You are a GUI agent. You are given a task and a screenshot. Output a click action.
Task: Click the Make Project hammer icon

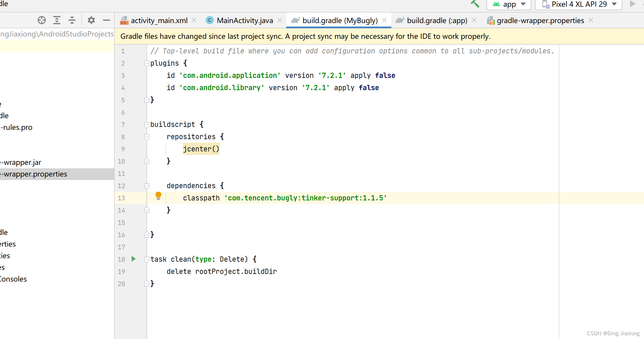tap(475, 4)
